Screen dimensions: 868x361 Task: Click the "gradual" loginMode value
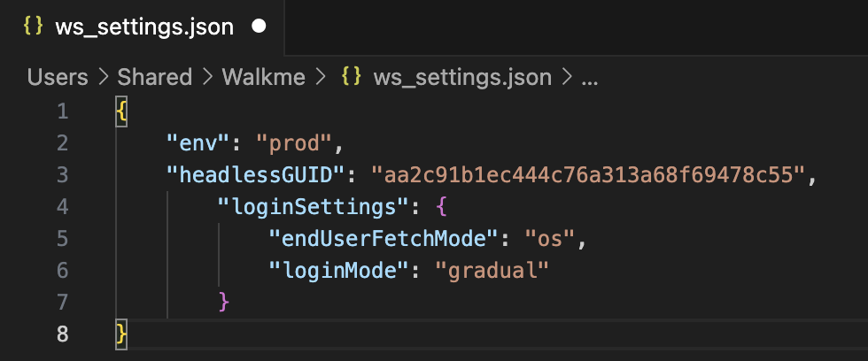click(x=492, y=271)
